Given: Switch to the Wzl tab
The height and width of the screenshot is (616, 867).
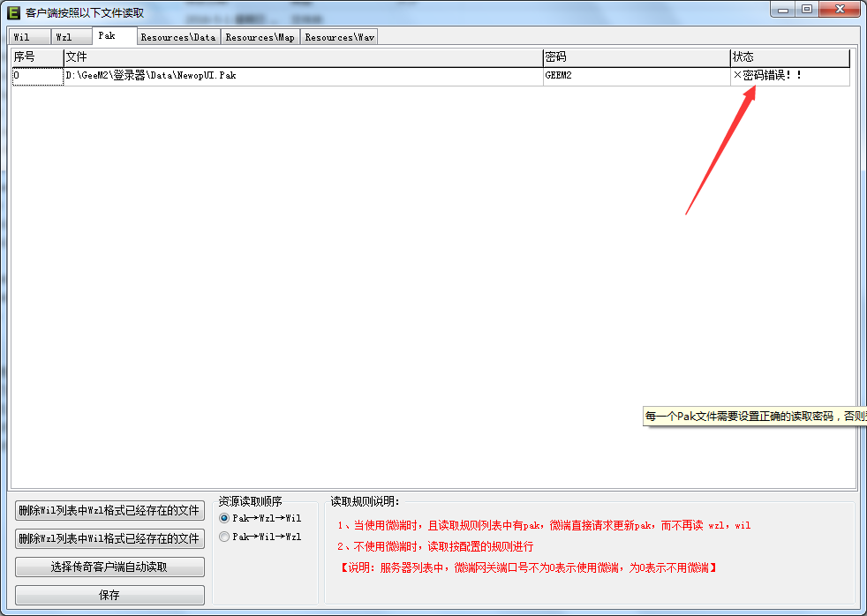Looking at the screenshot, I should (x=72, y=37).
